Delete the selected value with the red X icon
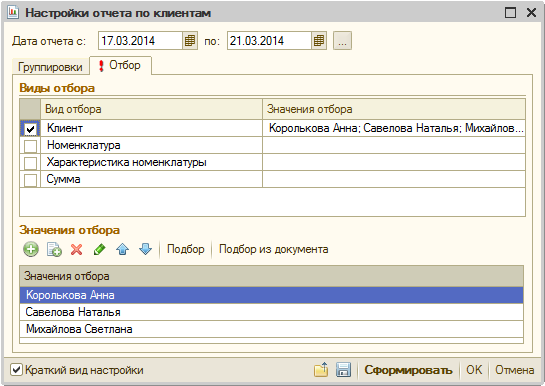Viewport: 545px width, 386px height. (x=76, y=249)
